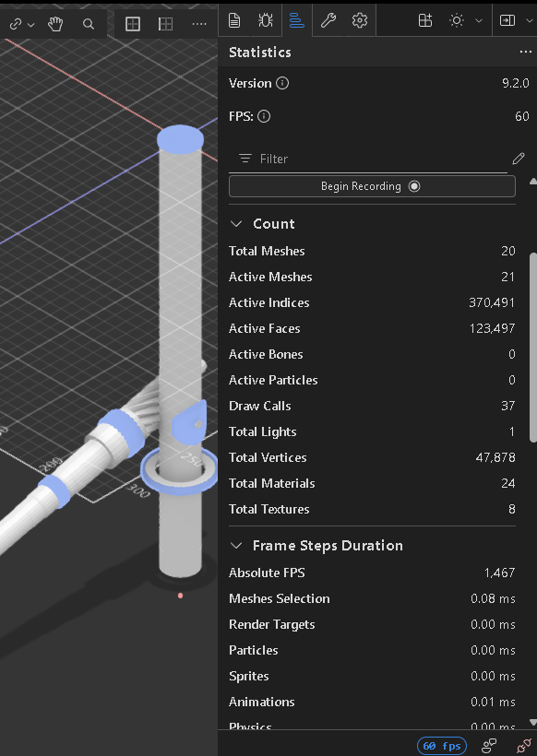Select the Statistics bars tab

pyautogui.click(x=297, y=20)
